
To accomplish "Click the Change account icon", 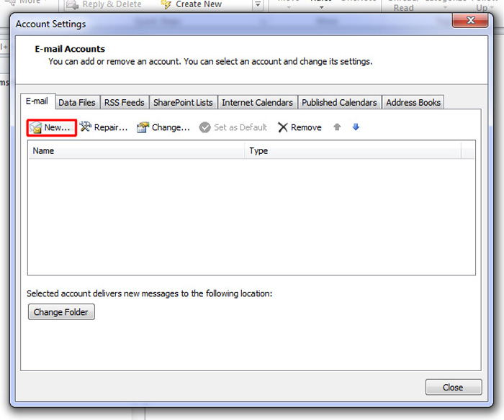I will click(x=143, y=127).
